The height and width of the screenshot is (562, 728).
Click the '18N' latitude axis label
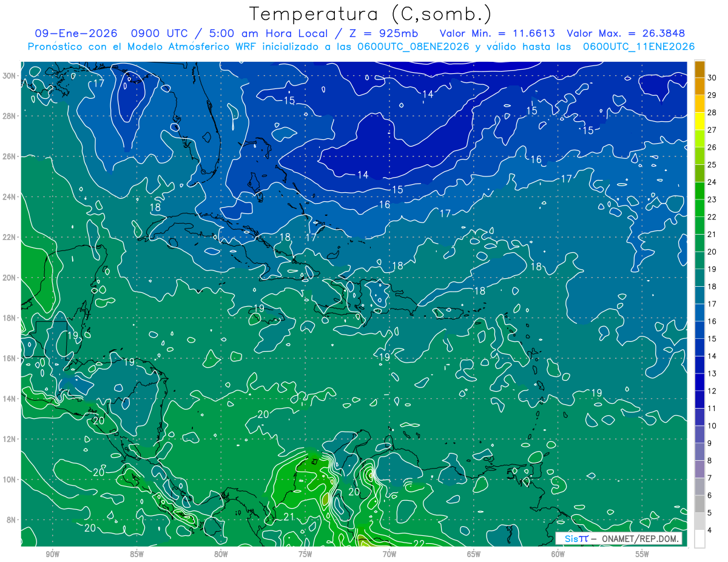point(10,318)
